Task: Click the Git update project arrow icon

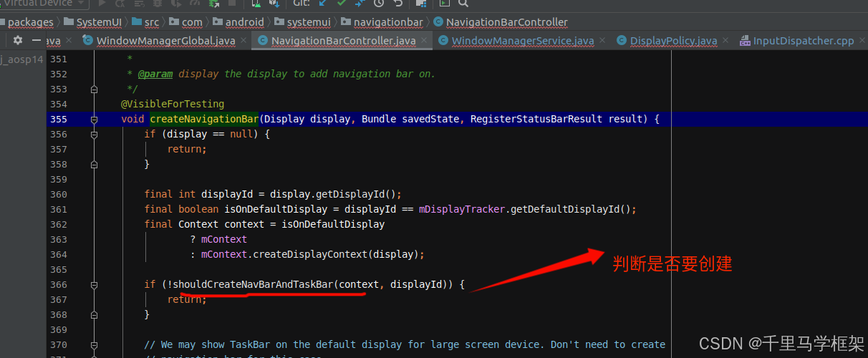Action: click(322, 4)
